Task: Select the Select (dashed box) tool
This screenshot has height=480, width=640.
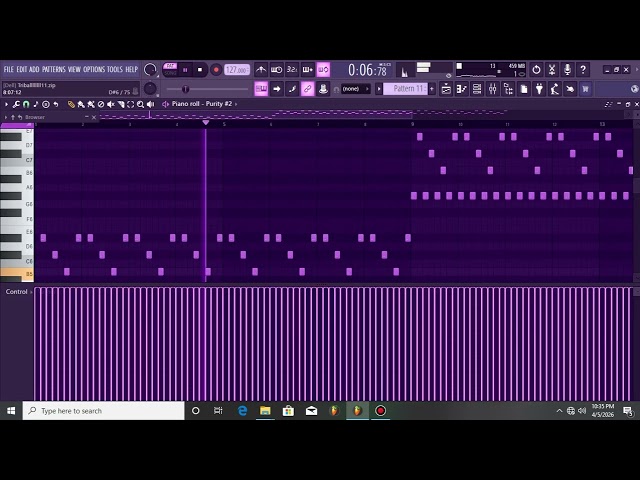Action: [x=131, y=104]
